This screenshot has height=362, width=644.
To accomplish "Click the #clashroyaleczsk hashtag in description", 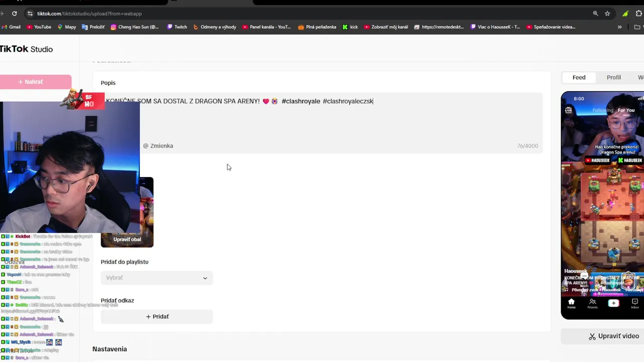I will (x=348, y=101).
